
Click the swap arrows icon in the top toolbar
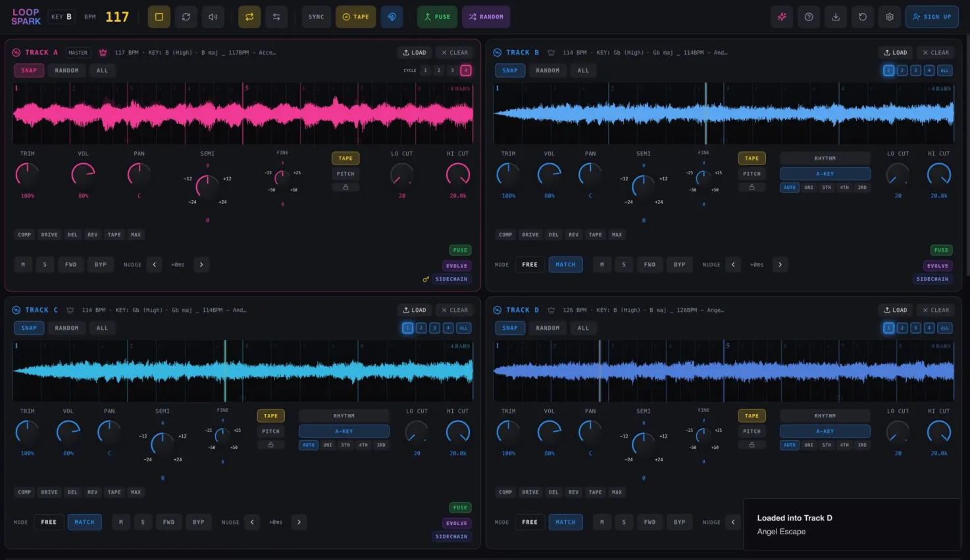pos(276,17)
